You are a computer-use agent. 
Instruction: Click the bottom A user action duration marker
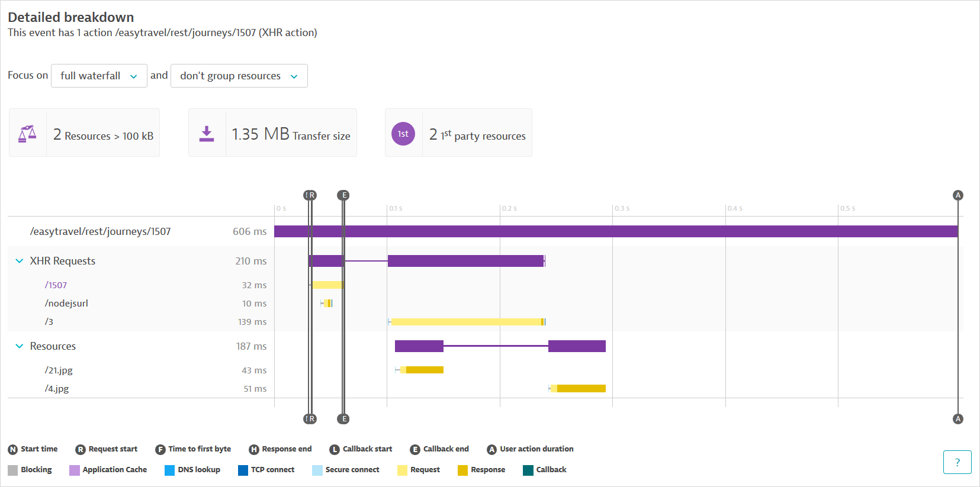click(958, 419)
